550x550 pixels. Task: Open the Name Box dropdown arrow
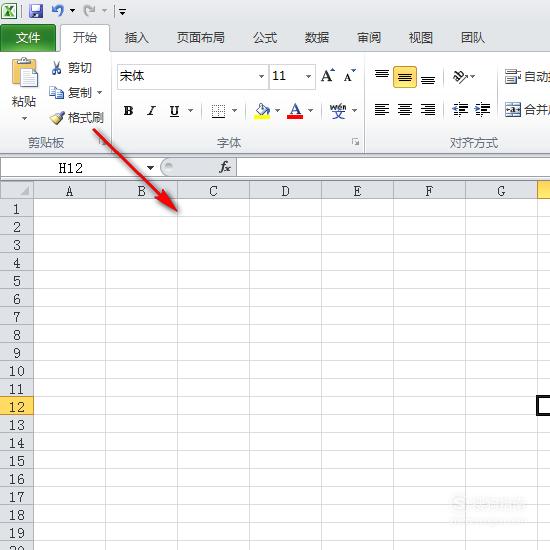(x=150, y=168)
